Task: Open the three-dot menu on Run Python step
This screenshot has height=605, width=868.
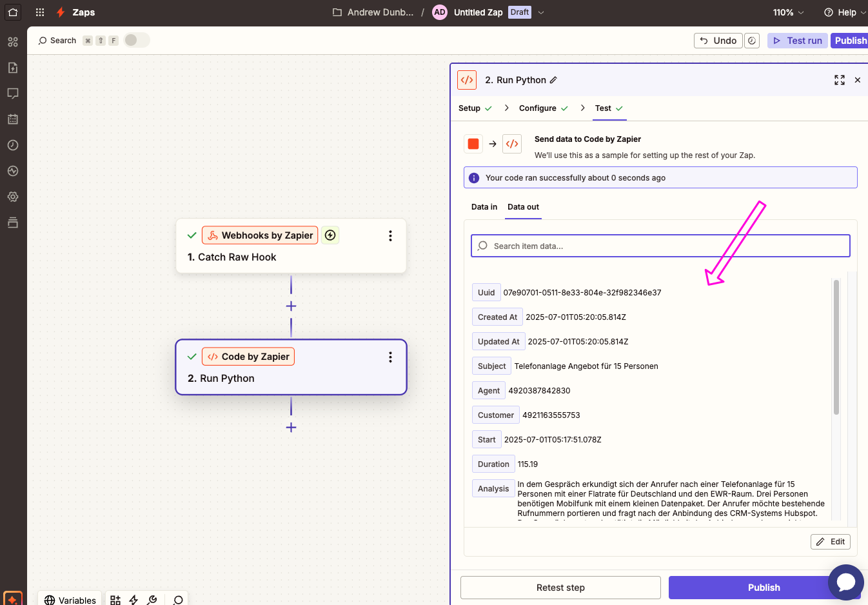Action: [390, 357]
